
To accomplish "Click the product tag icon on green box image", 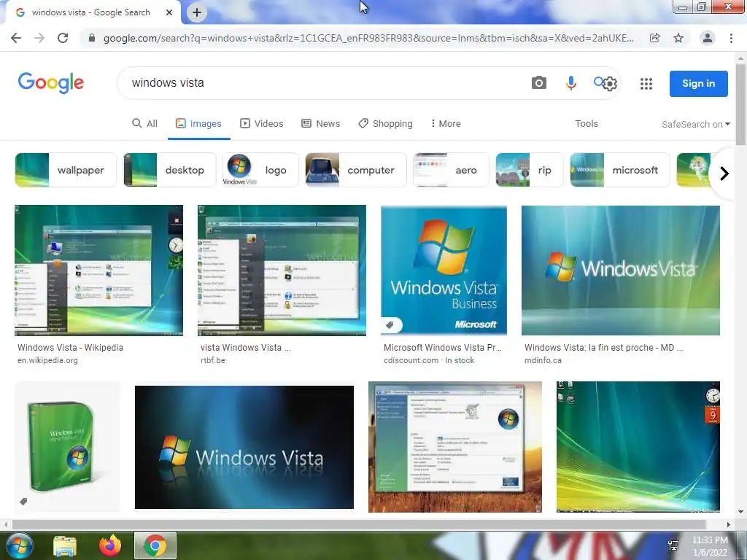I will pyautogui.click(x=23, y=502).
